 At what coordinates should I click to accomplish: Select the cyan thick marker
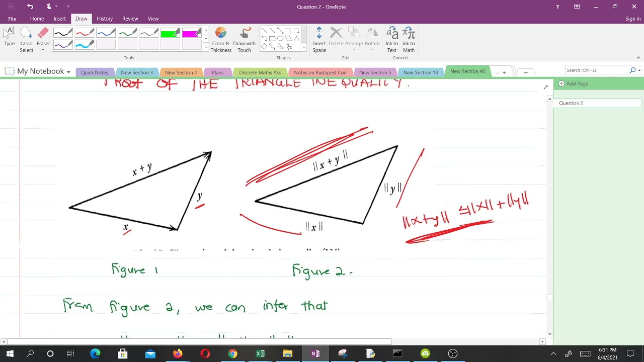point(85,45)
